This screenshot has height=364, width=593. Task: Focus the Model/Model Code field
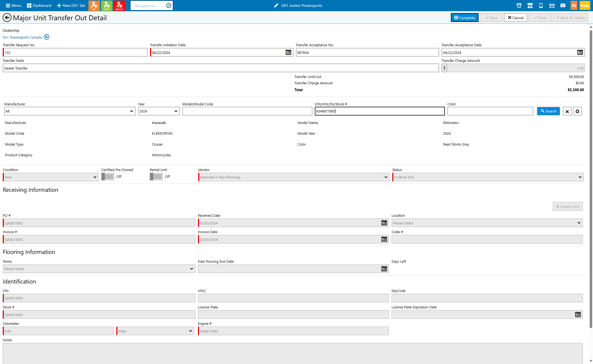point(247,111)
